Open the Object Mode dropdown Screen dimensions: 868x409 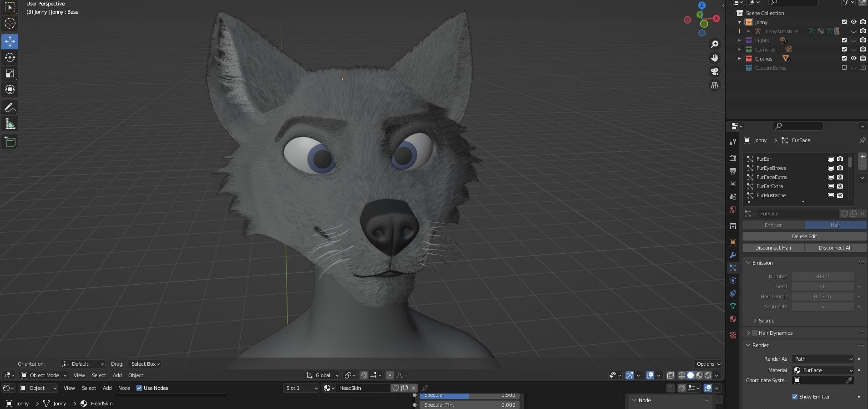point(44,375)
